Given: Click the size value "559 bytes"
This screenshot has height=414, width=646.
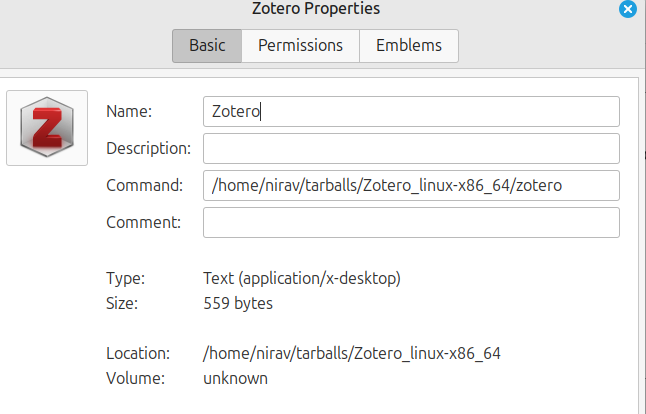Looking at the screenshot, I should pyautogui.click(x=238, y=303).
